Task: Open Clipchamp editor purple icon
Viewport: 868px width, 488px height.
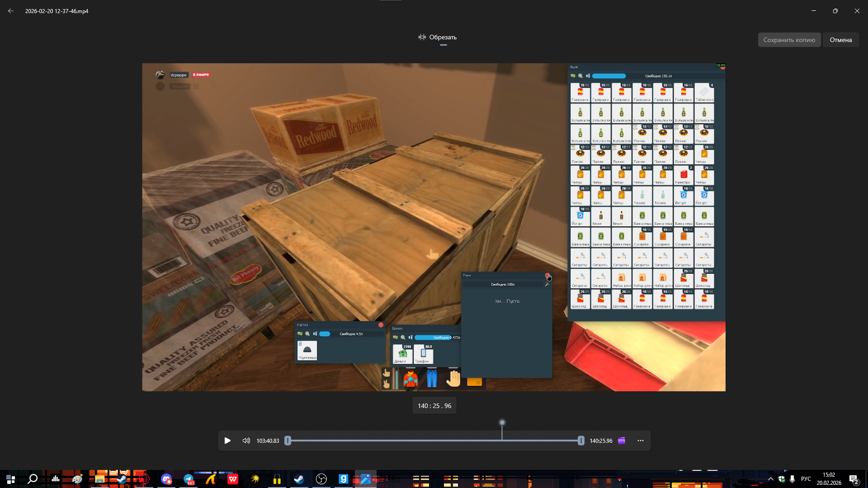Action: [622, 441]
